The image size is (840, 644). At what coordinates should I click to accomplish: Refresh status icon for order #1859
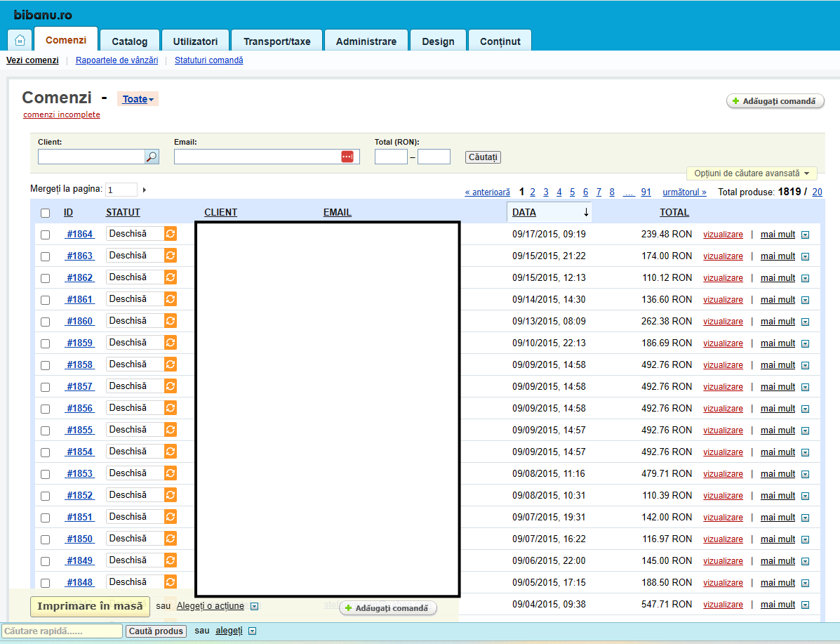tap(171, 343)
